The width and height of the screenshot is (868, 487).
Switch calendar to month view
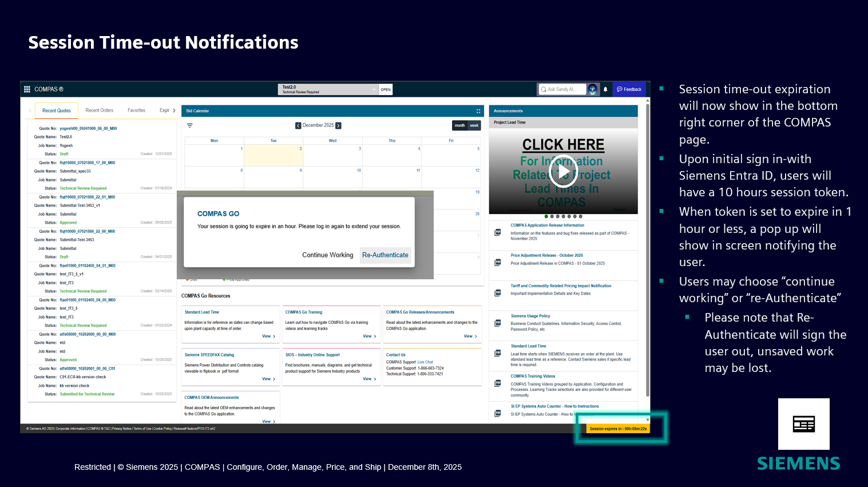(459, 125)
